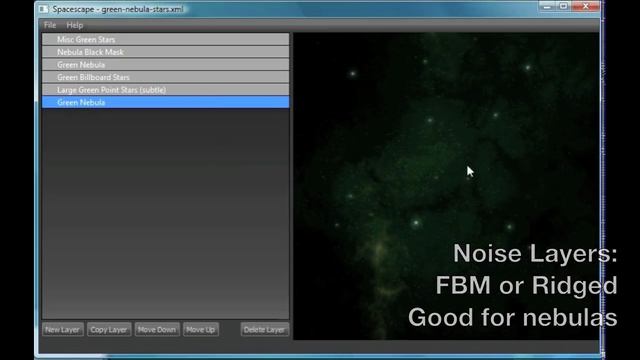Select Large Green Point Stars (subtle) layer

165,90
